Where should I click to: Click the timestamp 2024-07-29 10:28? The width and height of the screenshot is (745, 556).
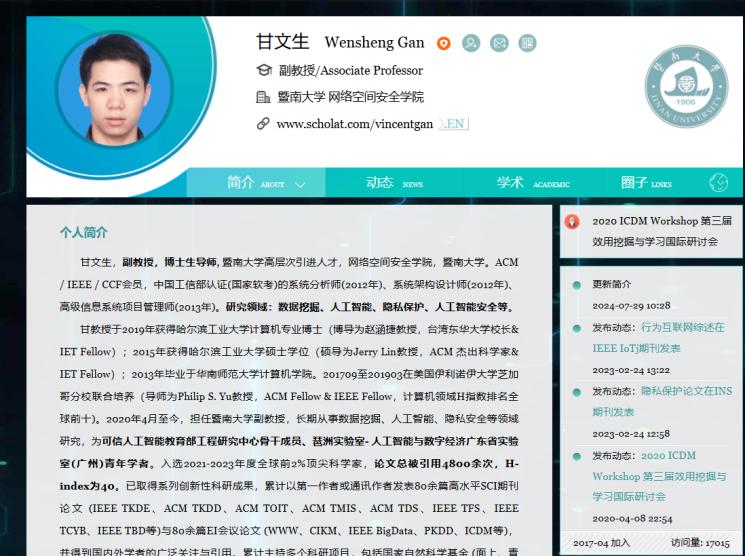point(631,306)
